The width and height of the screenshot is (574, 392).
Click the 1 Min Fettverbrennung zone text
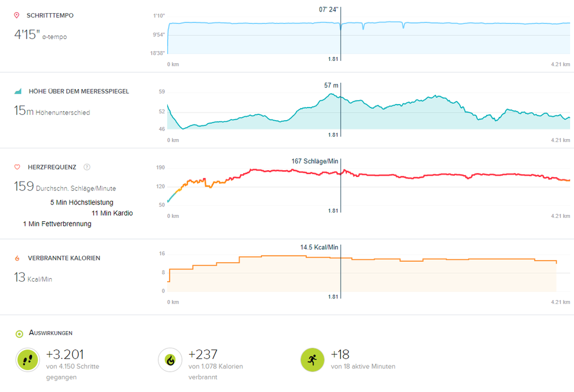click(57, 224)
